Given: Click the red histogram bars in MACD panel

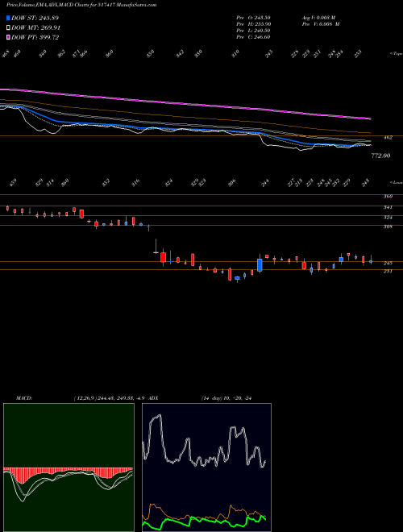Looking at the screenshot, I should [68, 474].
